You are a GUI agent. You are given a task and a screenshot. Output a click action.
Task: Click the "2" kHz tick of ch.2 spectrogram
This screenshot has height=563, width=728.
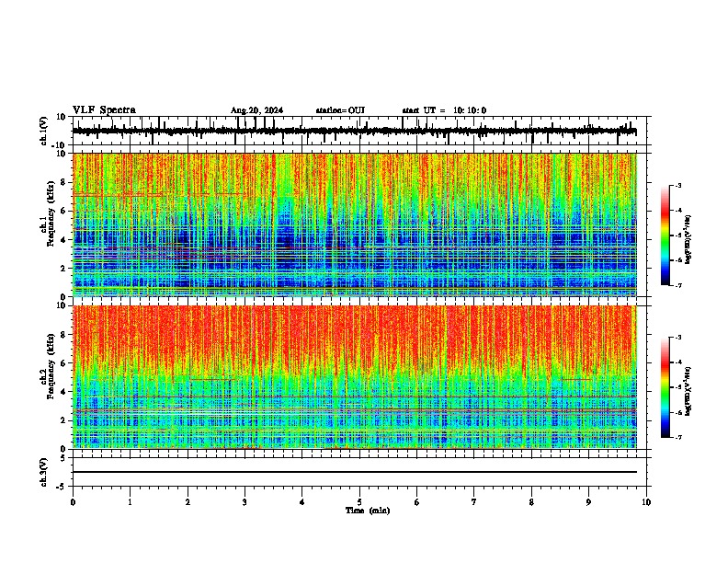pos(63,420)
